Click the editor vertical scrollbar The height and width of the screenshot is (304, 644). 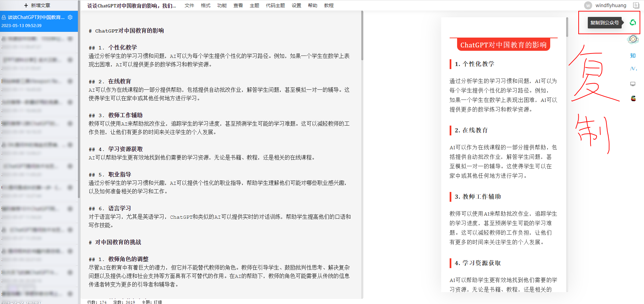[362, 36]
